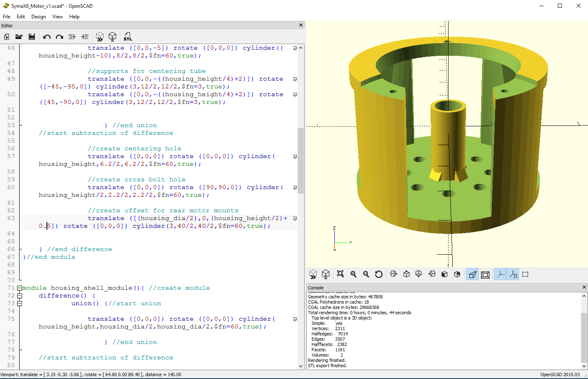Switch to the Bottom view
588x379 pixels.
point(419,274)
